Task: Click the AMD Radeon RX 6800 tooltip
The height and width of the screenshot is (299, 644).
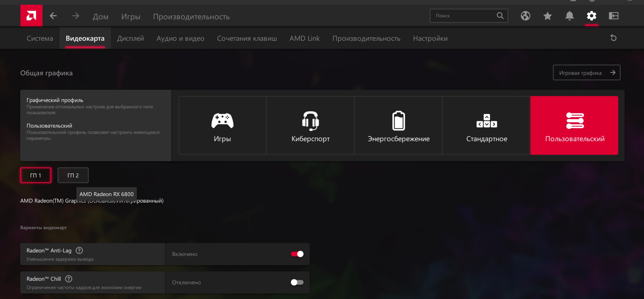Action: point(106,194)
